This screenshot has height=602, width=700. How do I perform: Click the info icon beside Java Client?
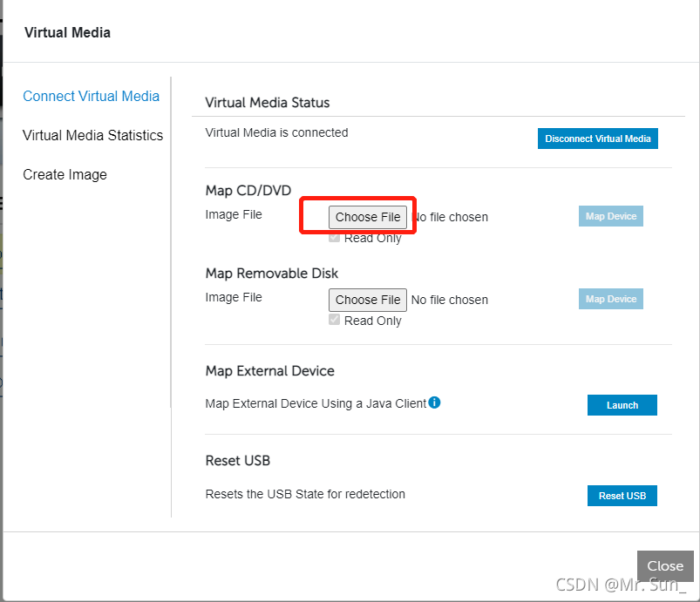click(x=434, y=402)
